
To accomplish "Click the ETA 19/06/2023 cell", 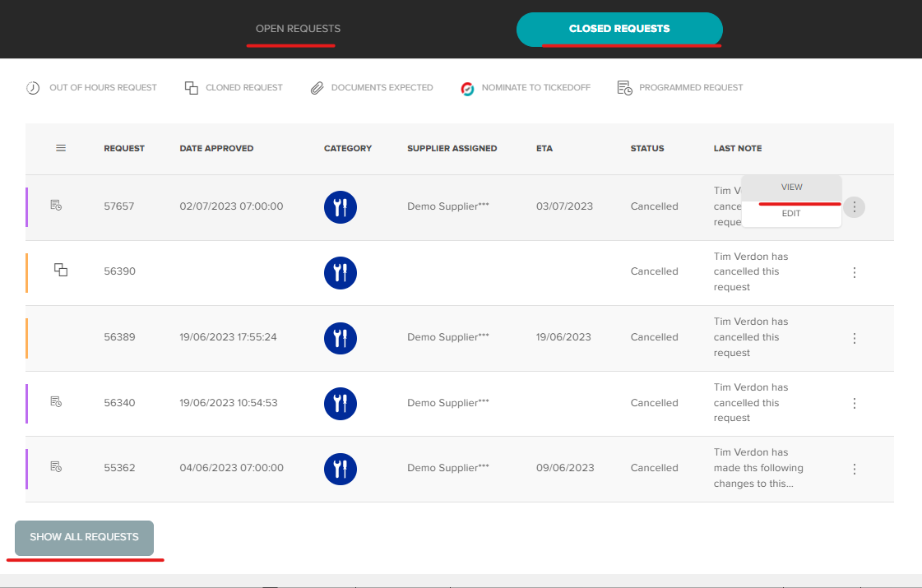I will pos(563,337).
